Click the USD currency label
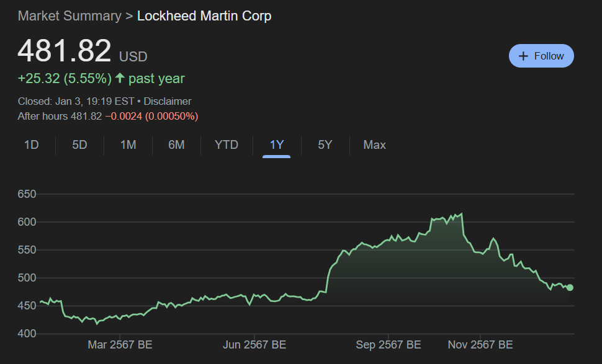 pos(133,57)
